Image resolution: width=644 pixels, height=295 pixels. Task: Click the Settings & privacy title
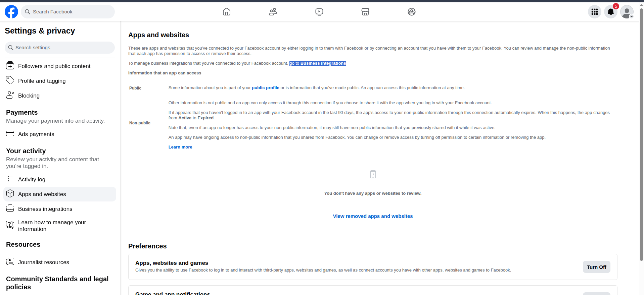(40, 31)
